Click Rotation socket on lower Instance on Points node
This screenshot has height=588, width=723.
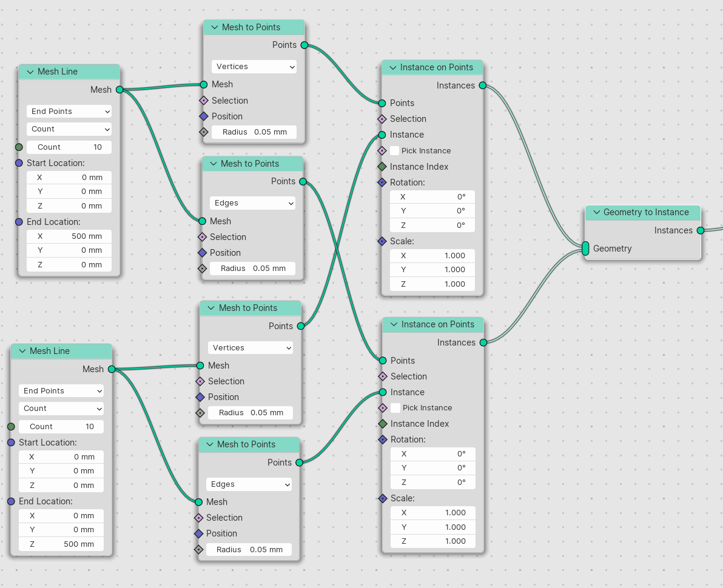[x=383, y=439]
